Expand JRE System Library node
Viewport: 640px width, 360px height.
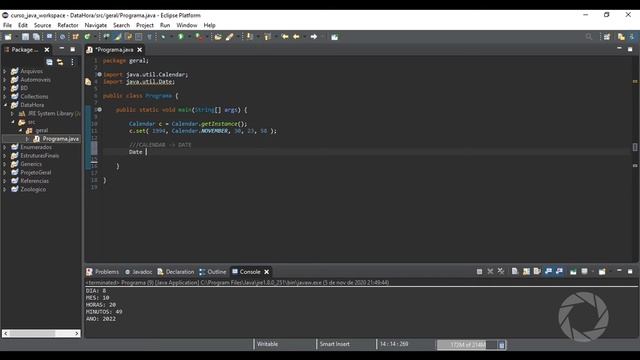click(13, 113)
